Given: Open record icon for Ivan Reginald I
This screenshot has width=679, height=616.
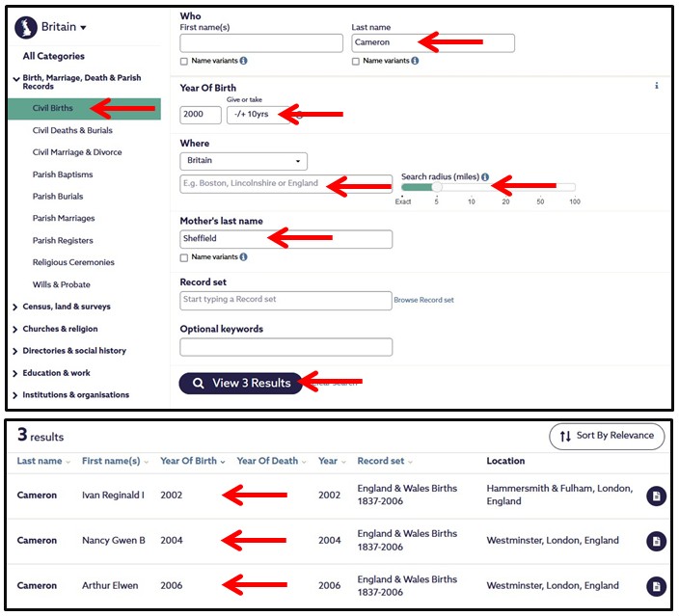Looking at the screenshot, I should (x=656, y=496).
